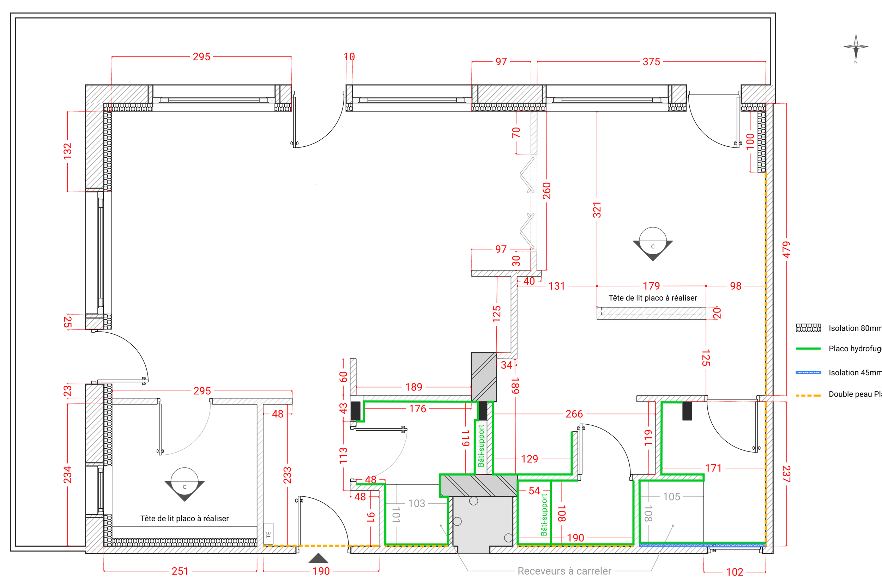Image resolution: width=882 pixels, height=588 pixels.
Task: Click the Isolation 80mm hatch legend symbol
Action: click(x=808, y=328)
